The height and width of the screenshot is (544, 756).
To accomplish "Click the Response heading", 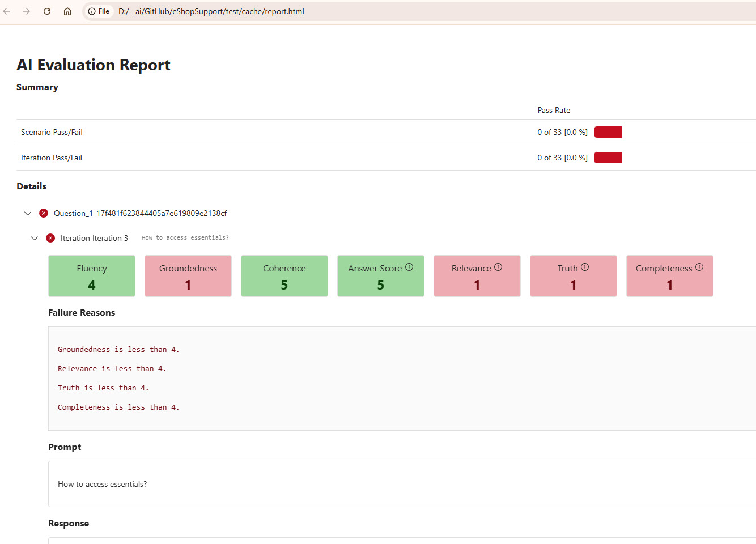I will (69, 524).
